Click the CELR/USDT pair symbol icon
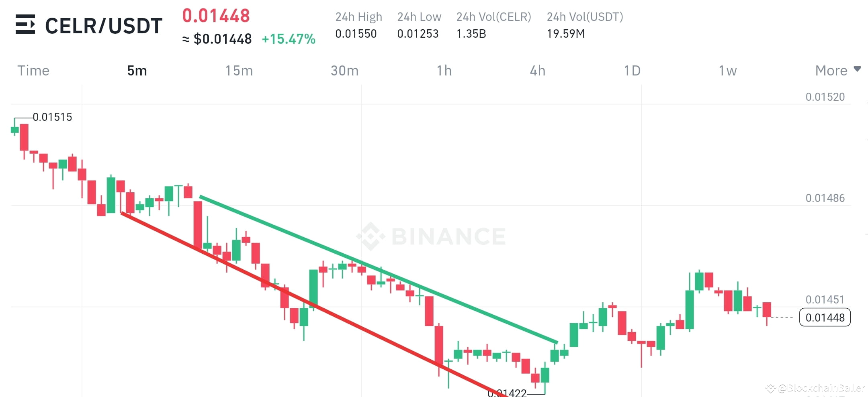This screenshot has width=868, height=397. [x=25, y=25]
